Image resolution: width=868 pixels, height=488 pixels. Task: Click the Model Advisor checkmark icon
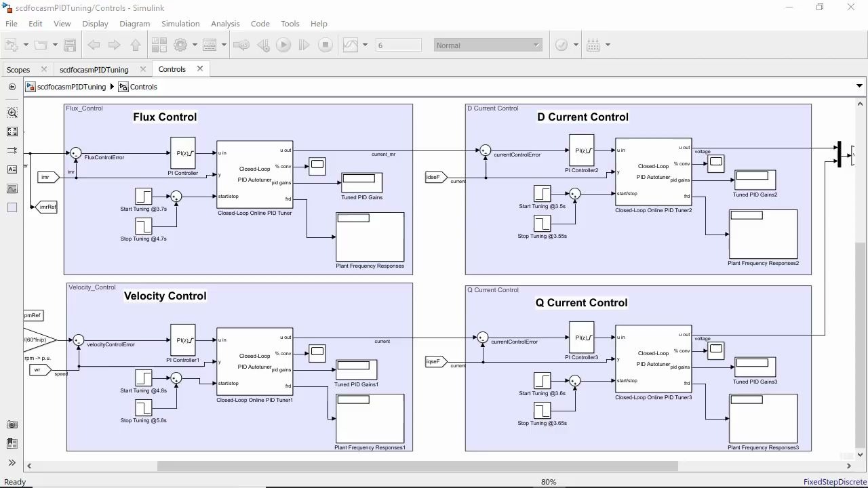point(561,45)
